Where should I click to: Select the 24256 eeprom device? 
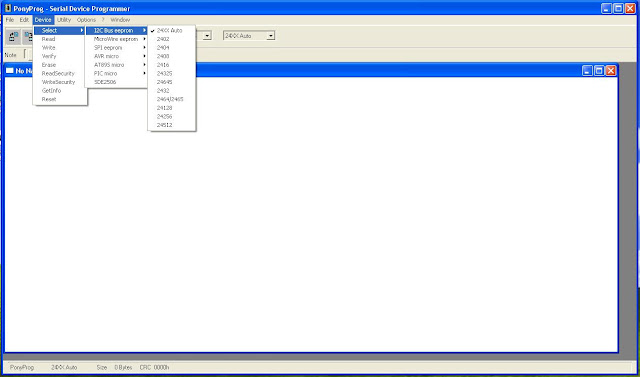(172, 116)
